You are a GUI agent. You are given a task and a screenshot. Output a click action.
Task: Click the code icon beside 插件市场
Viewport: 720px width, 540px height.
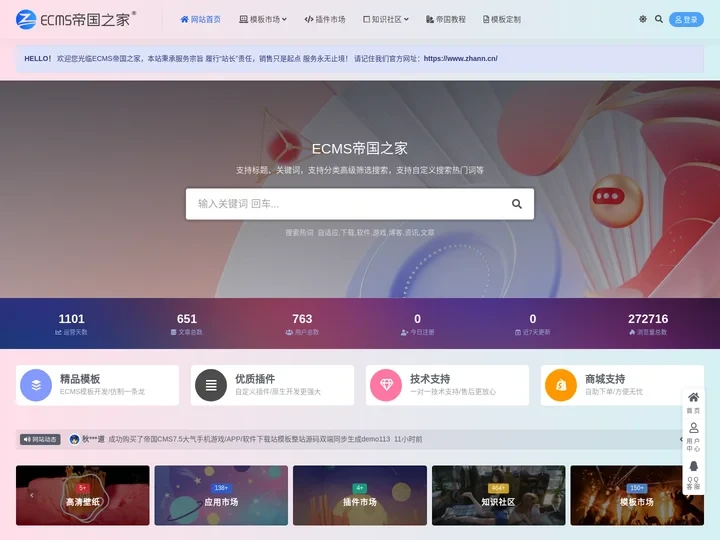309,19
